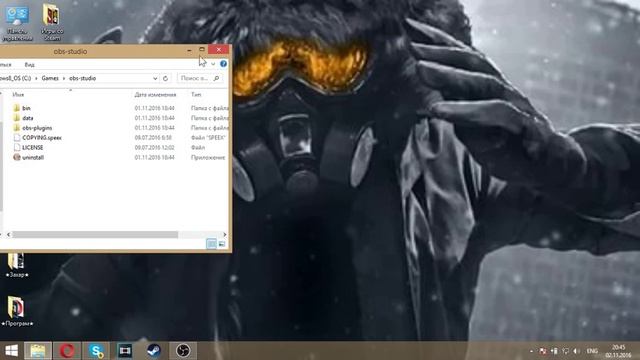Close the obs-studio Explorer window
The image size is (640, 360).
pos(218,50)
